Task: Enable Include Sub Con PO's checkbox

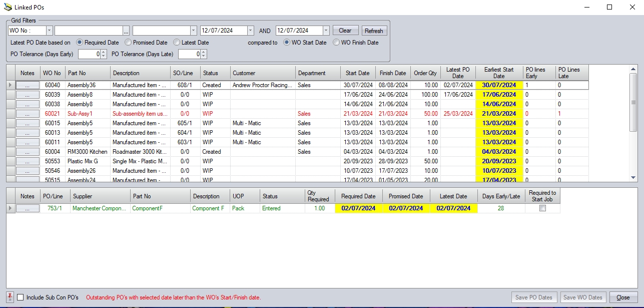Action: (x=21, y=297)
